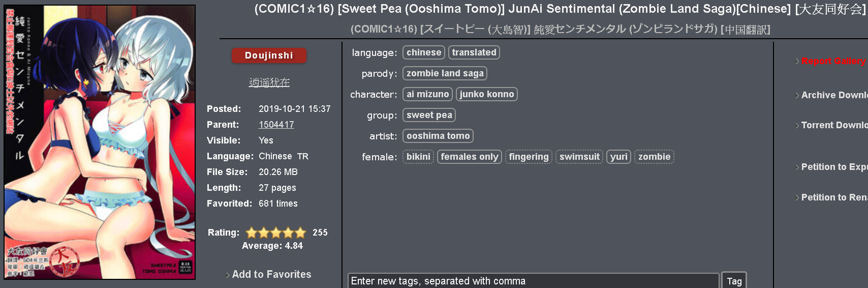Select the 'chinese' language tag
The height and width of the screenshot is (288, 868).
tap(423, 52)
